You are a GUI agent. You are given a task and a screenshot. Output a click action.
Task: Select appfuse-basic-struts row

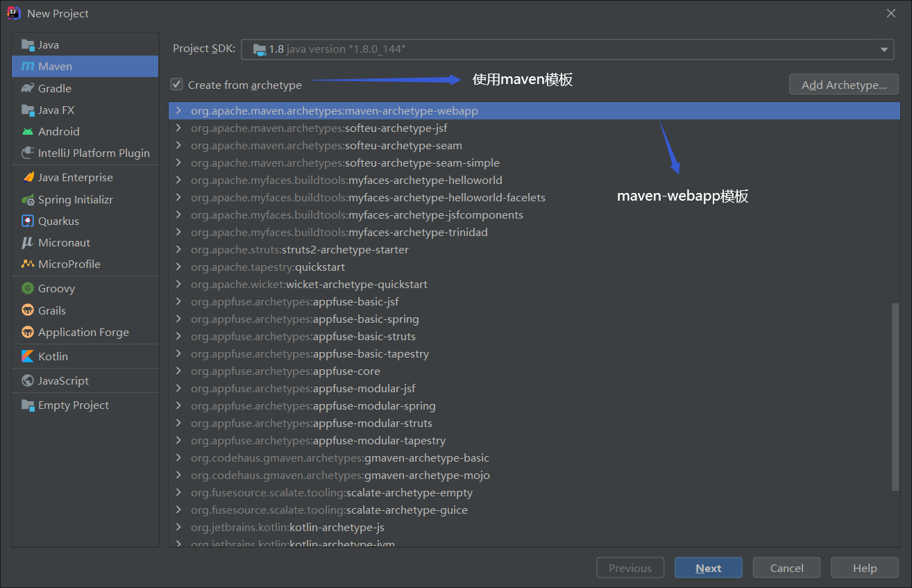coord(534,336)
